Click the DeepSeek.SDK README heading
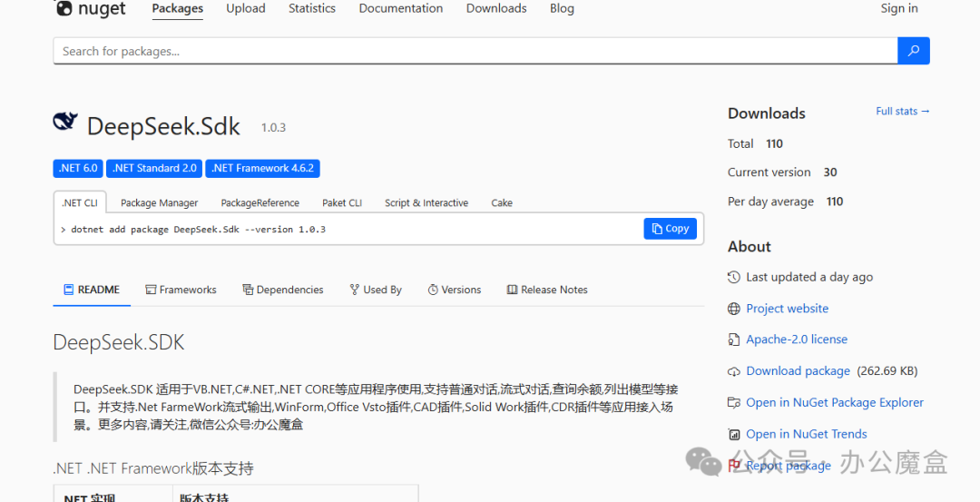 pos(119,342)
